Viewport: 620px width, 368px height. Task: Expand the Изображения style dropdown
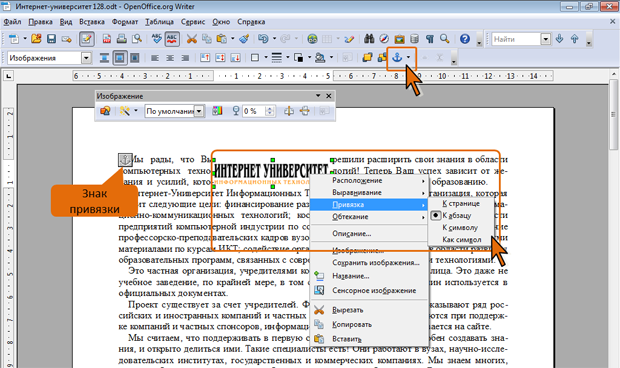[86, 58]
